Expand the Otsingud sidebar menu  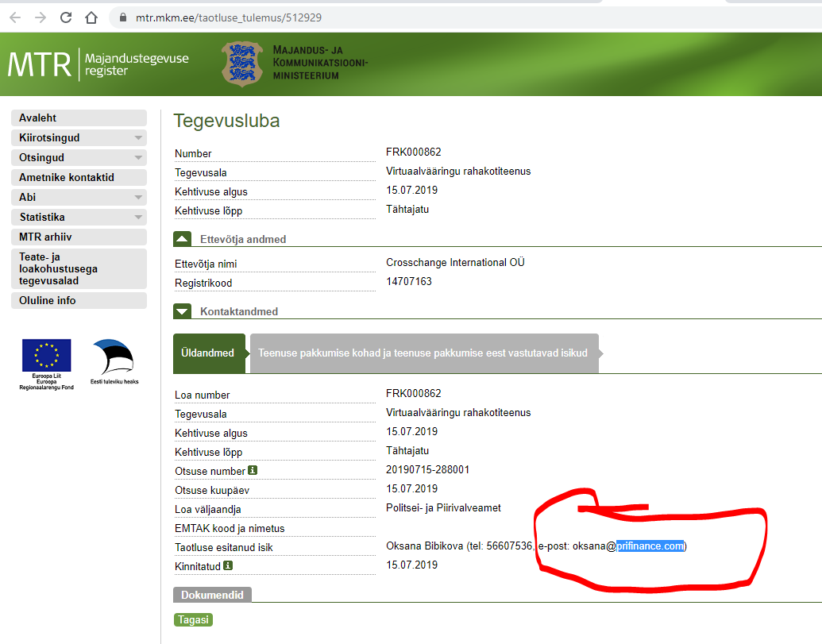[138, 158]
